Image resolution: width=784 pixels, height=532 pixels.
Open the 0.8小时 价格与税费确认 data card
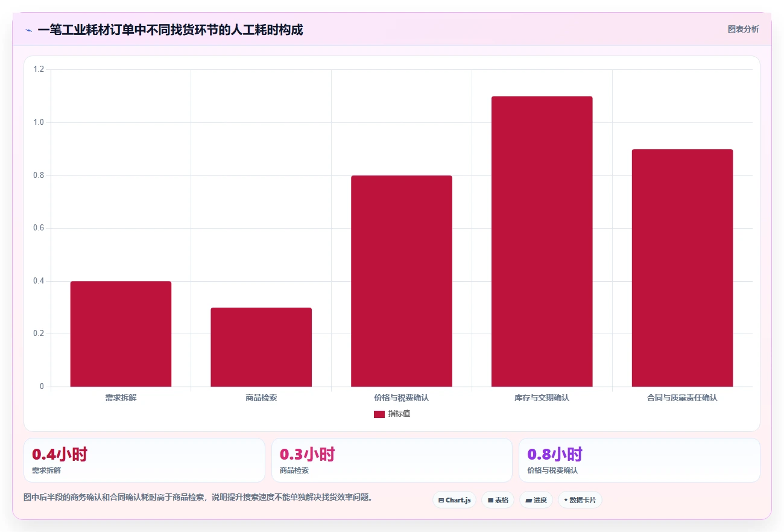click(x=639, y=460)
